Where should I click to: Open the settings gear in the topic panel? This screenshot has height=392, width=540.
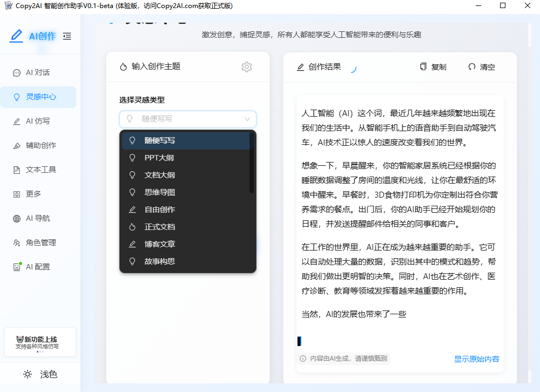(x=247, y=67)
